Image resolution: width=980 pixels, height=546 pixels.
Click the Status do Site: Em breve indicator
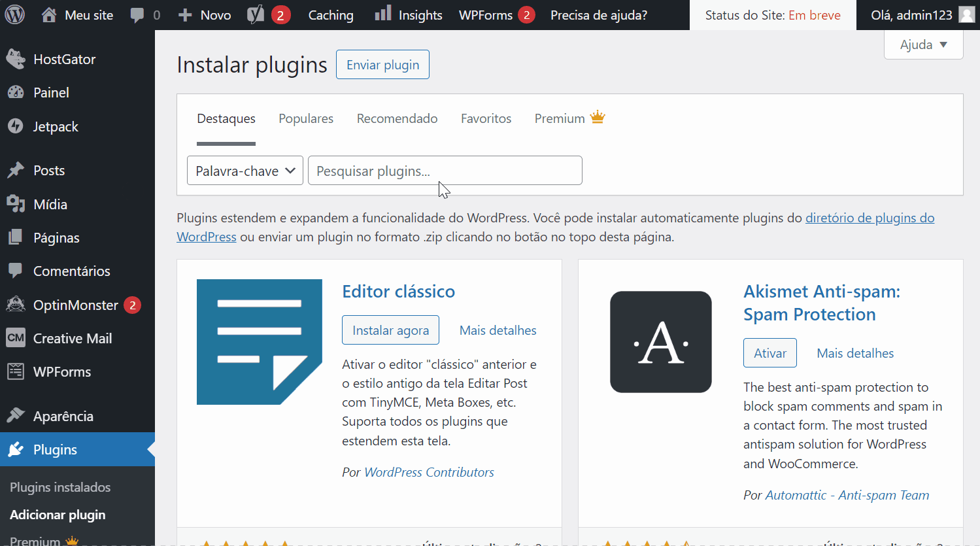coord(773,15)
